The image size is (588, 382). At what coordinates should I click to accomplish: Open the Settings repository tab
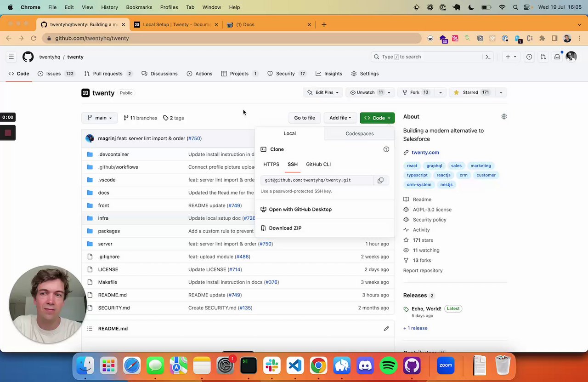pyautogui.click(x=365, y=74)
